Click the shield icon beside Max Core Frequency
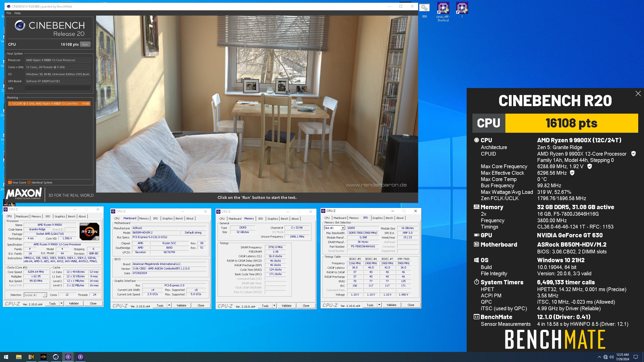 coord(589,166)
